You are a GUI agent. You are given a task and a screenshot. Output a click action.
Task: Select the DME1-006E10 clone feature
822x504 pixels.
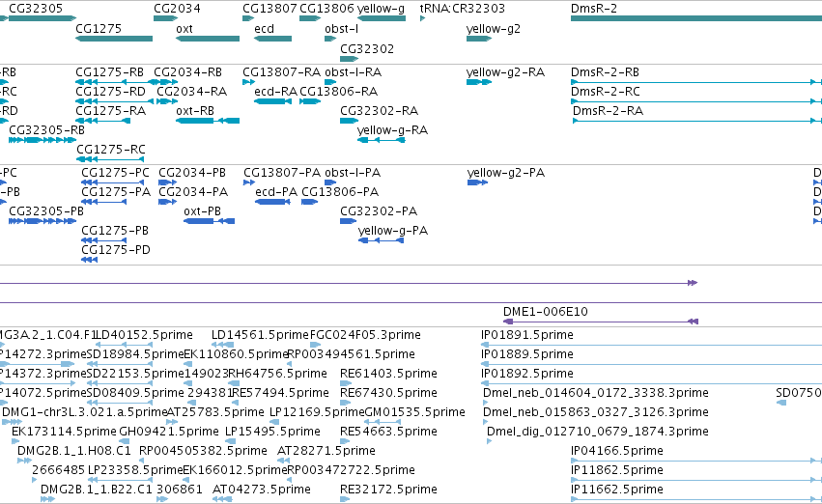pos(601,322)
